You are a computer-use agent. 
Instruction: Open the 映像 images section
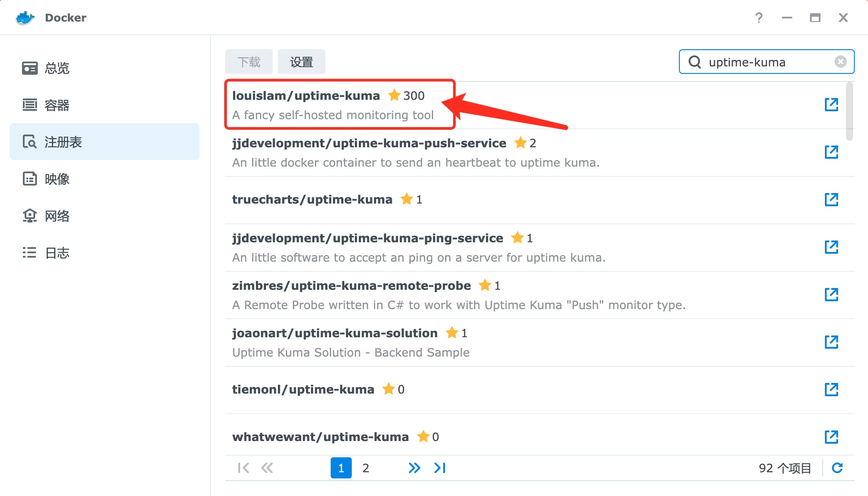click(x=105, y=179)
